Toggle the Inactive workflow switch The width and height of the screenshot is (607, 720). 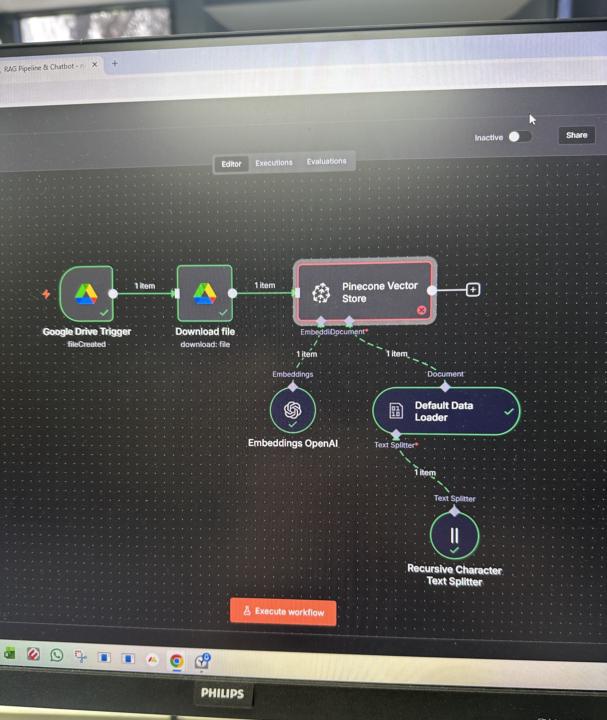click(520, 137)
